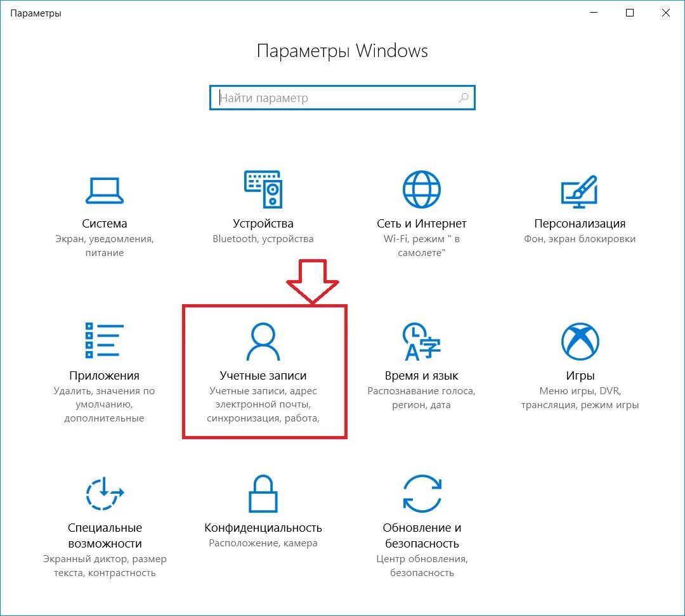This screenshot has width=685, height=616.
Task: Click the text 'Распознавание голоса, регион, дата'
Action: (x=421, y=398)
